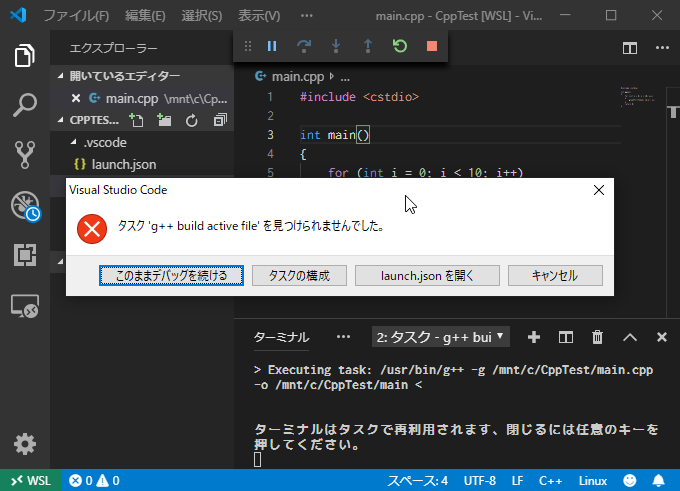Open the 選択(S) menu
This screenshot has width=680, height=491.
pos(202,16)
